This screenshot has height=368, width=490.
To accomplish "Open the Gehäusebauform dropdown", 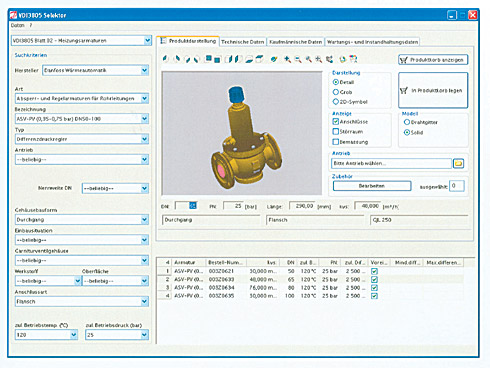I will tap(144, 220).
